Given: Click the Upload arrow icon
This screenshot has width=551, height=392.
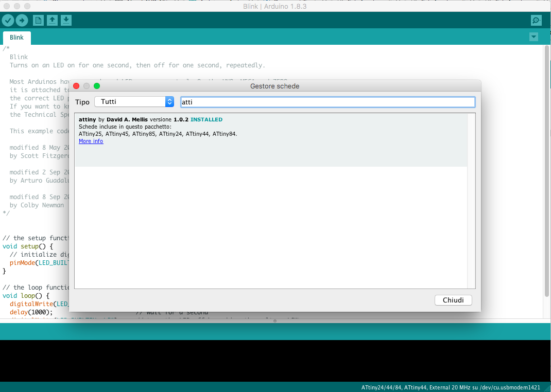Looking at the screenshot, I should tap(22, 21).
